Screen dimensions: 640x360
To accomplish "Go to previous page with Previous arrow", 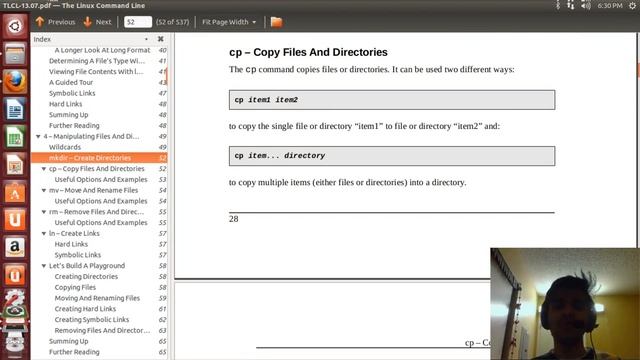I will (x=55, y=22).
